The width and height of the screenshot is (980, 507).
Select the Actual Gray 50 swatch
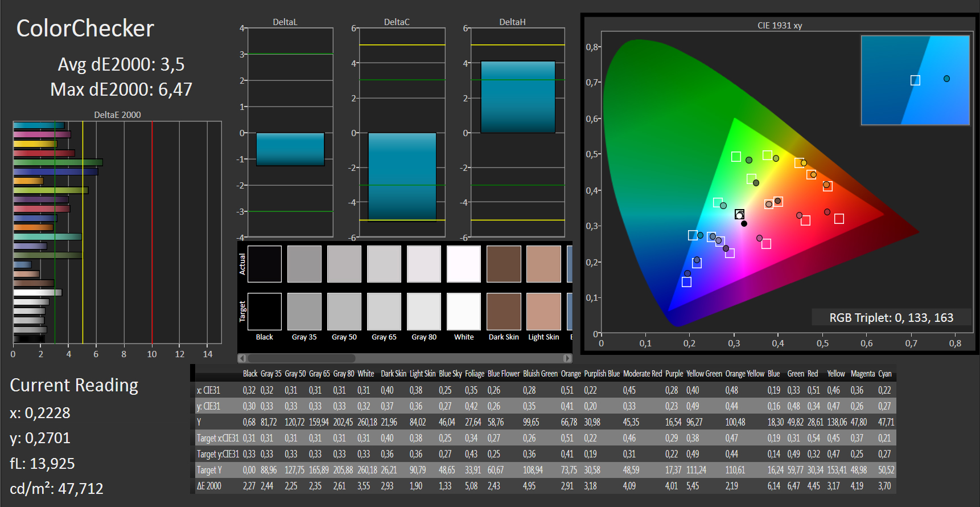(344, 264)
